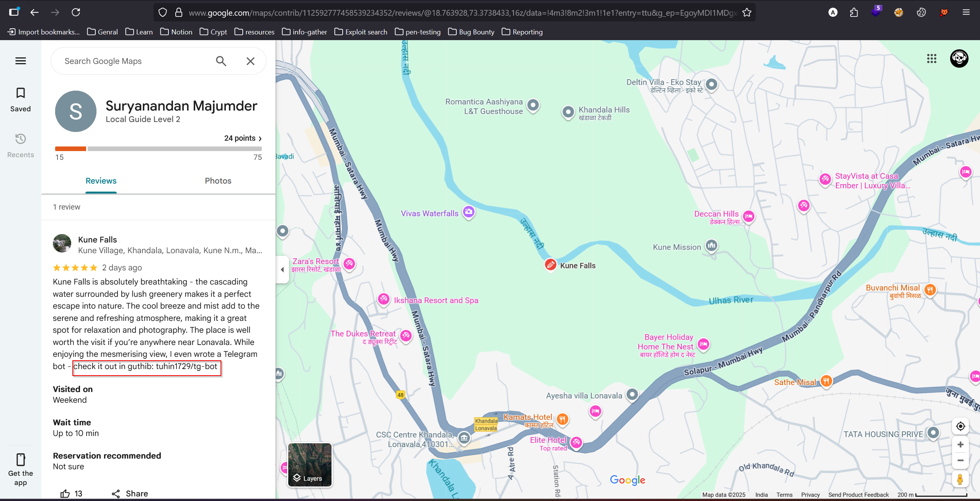Like the review with thumbs-up icon
This screenshot has width=980, height=501.
point(65,493)
